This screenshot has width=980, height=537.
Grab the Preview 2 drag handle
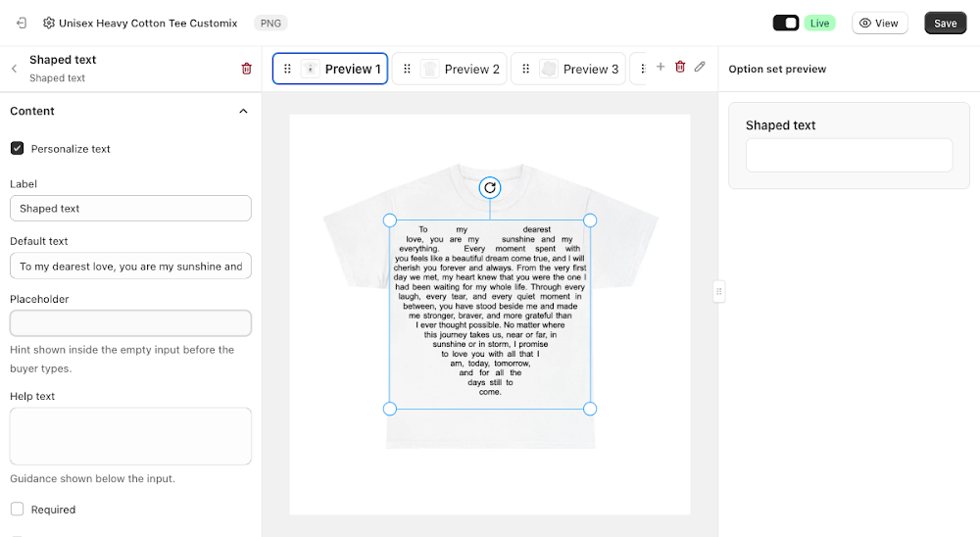pyautogui.click(x=407, y=69)
